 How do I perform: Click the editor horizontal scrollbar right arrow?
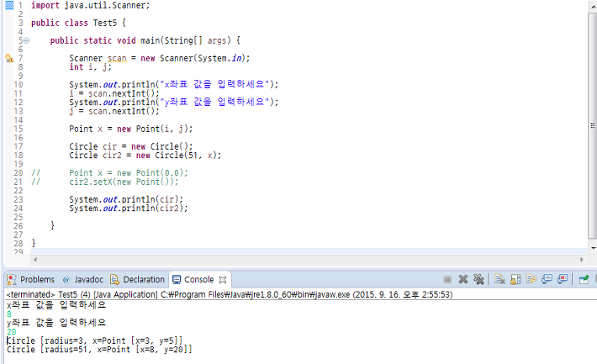pos(581,260)
